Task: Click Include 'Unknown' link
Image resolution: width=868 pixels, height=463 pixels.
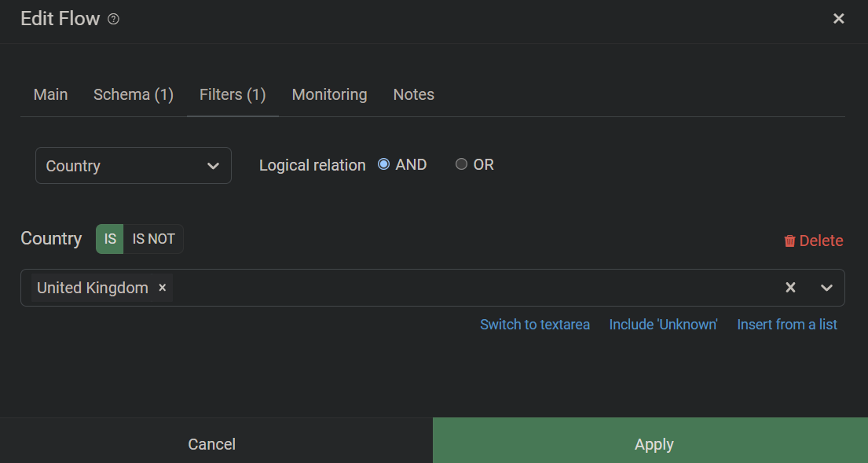Action: (x=663, y=325)
